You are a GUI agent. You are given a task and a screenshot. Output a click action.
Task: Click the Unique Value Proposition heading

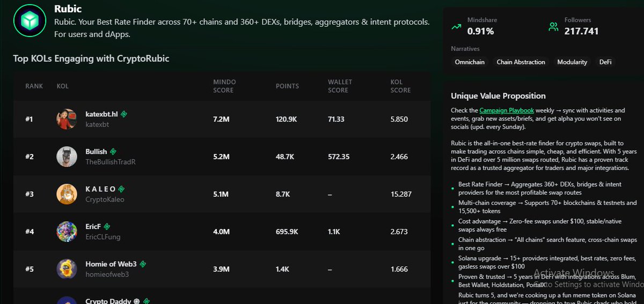[x=498, y=96]
